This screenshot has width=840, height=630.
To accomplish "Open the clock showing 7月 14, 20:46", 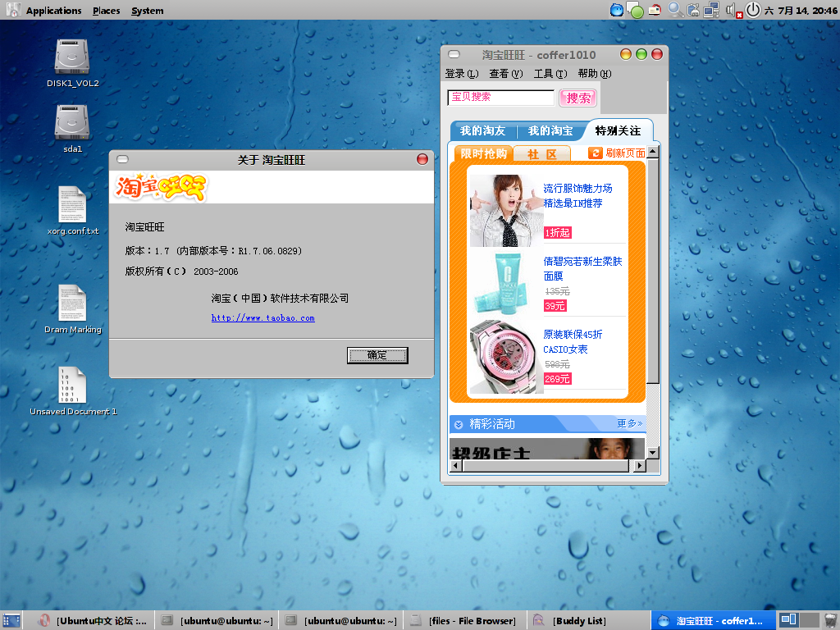I will 801,10.
